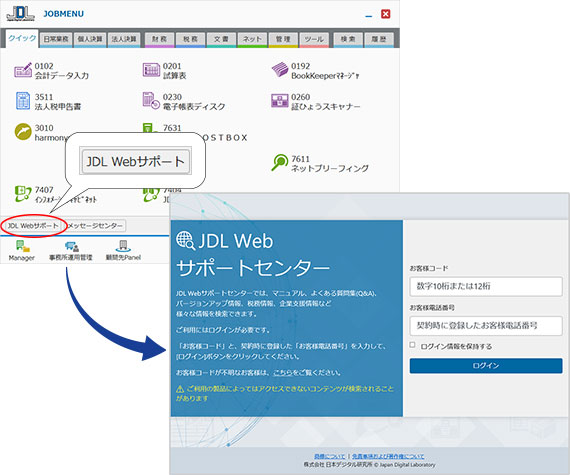Open 0230 電子帳表ディスク icon

click(x=151, y=100)
